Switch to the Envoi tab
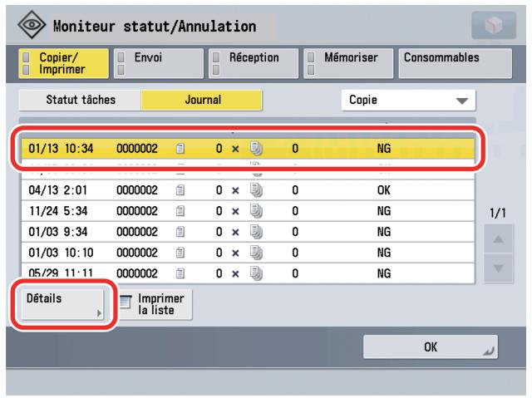Image resolution: width=532 pixels, height=398 pixels. [x=159, y=64]
